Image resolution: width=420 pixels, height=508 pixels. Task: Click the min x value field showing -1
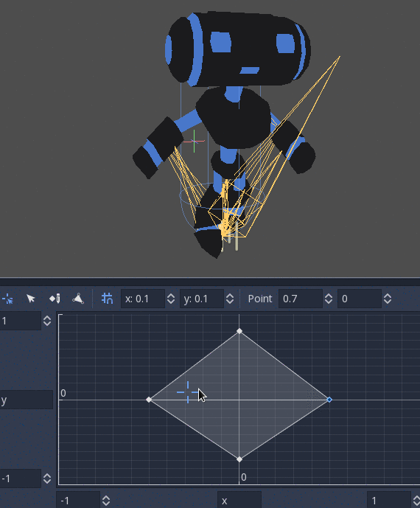click(x=78, y=500)
